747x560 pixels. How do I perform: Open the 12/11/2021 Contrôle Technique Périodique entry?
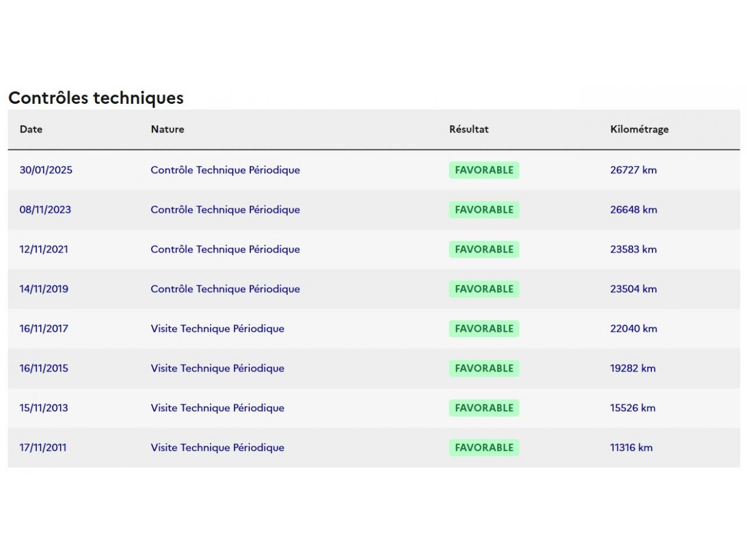click(x=225, y=249)
